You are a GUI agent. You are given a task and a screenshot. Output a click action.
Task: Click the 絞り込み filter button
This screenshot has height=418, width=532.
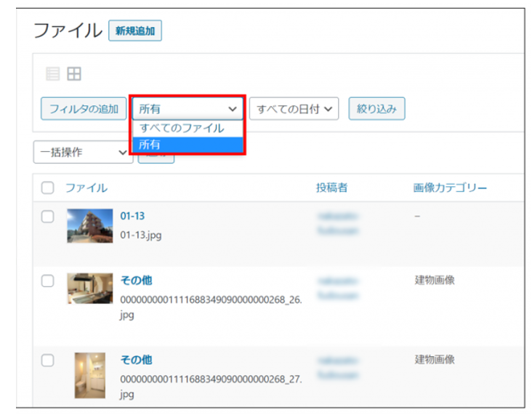pos(376,109)
